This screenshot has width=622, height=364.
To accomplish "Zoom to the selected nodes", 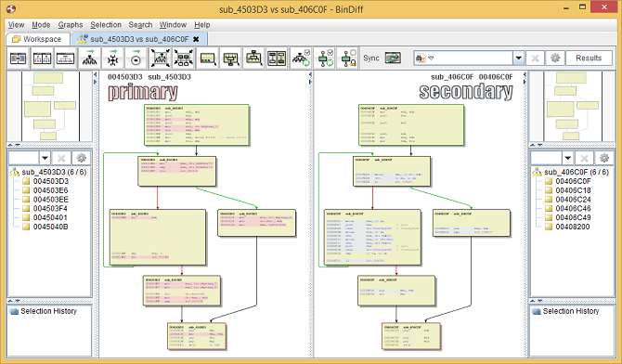I will point(183,58).
